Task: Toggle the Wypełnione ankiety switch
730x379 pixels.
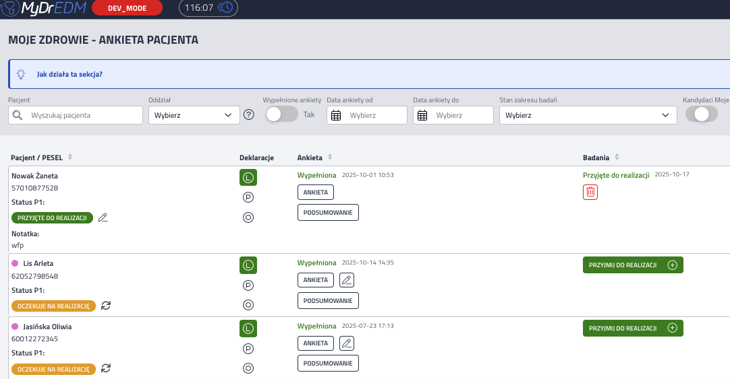Action: click(x=282, y=115)
